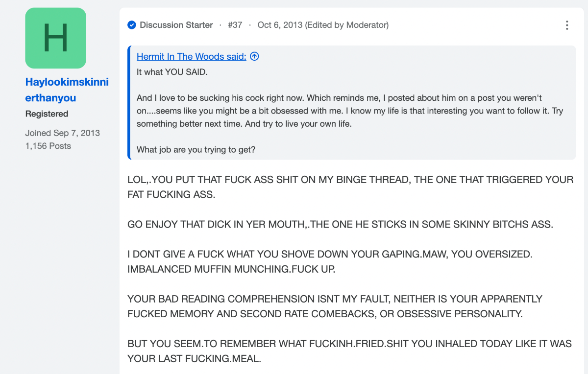
Task: Click the "Edited by Moderator" note
Action: [347, 25]
